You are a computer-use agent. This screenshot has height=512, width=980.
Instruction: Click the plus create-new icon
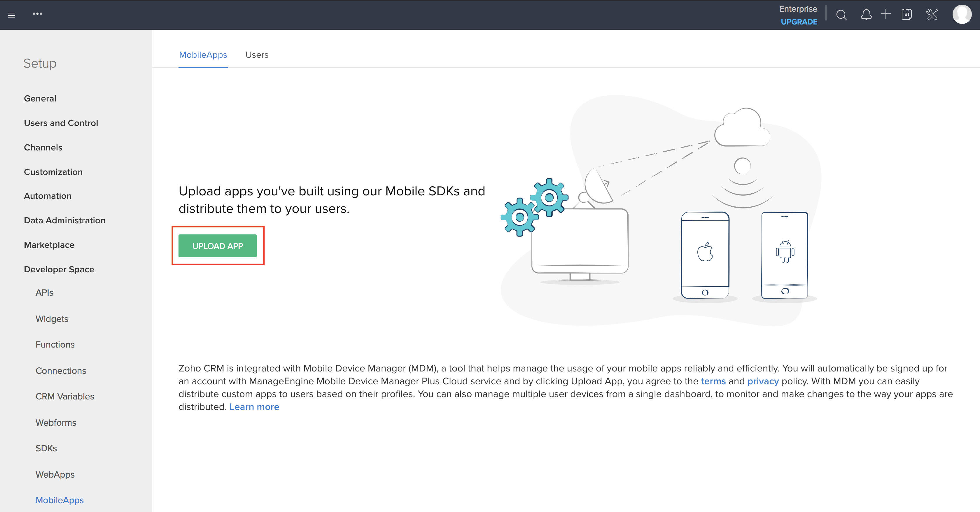pos(886,14)
